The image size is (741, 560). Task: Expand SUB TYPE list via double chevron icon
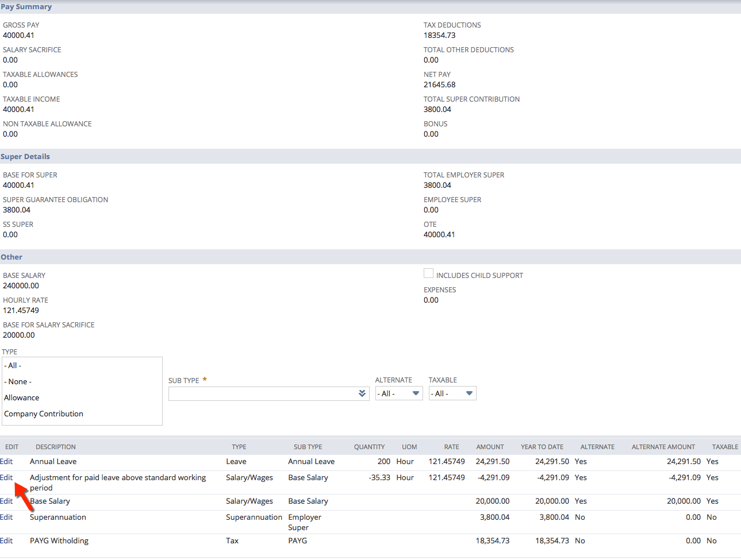coord(362,393)
